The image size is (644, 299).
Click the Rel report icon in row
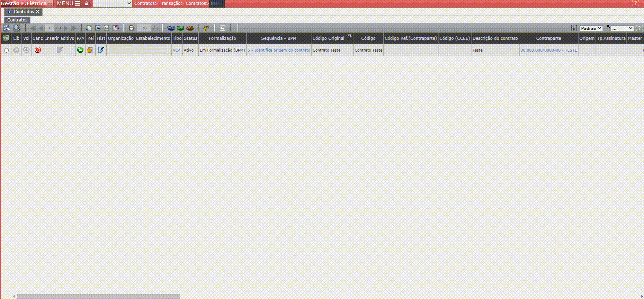[x=90, y=50]
